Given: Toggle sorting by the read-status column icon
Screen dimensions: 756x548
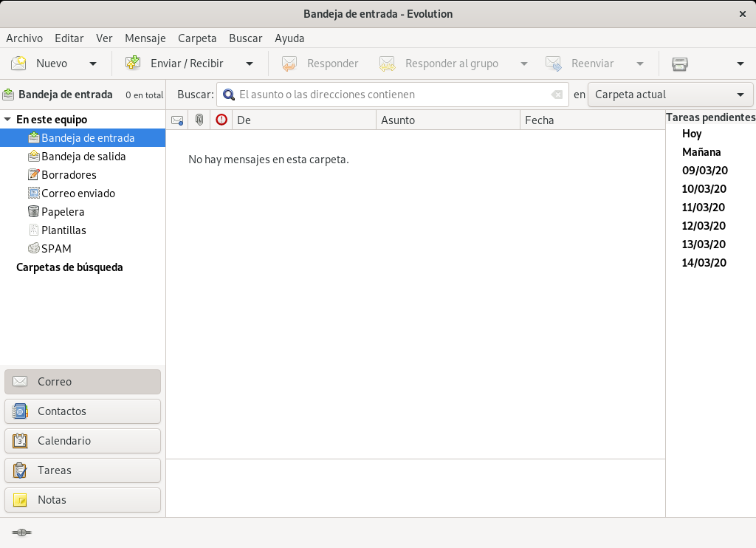Looking at the screenshot, I should tap(176, 120).
